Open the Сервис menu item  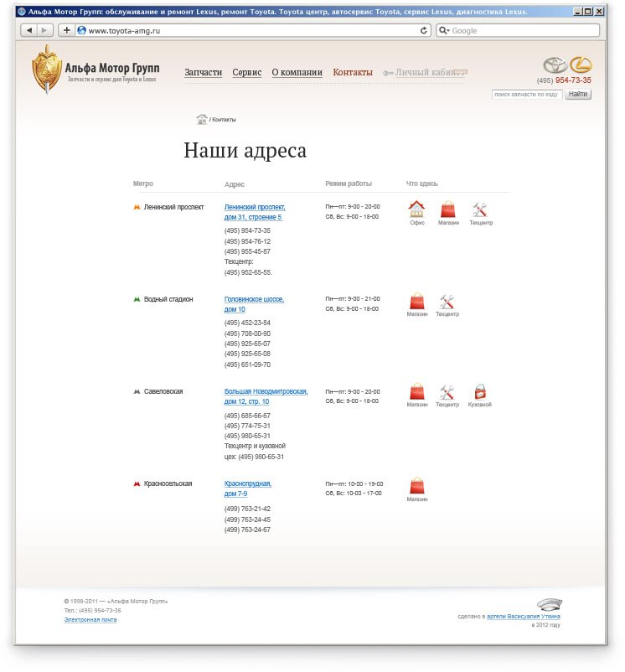(x=247, y=72)
